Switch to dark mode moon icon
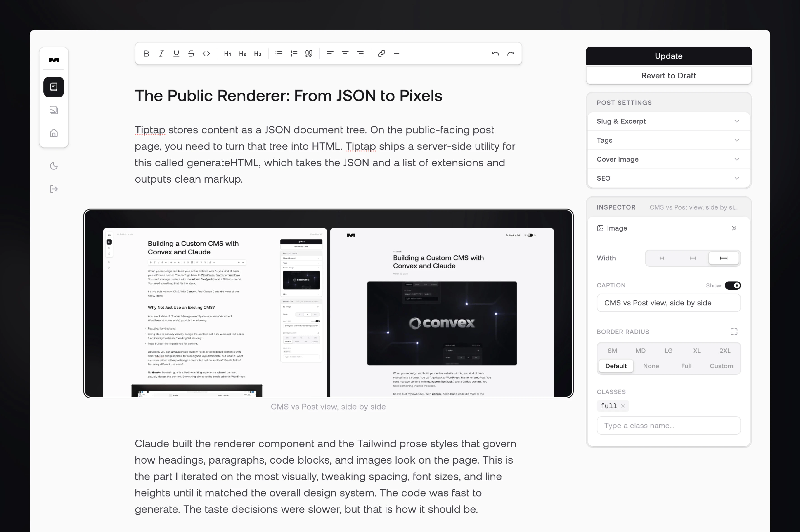The image size is (800, 532). coord(54,166)
